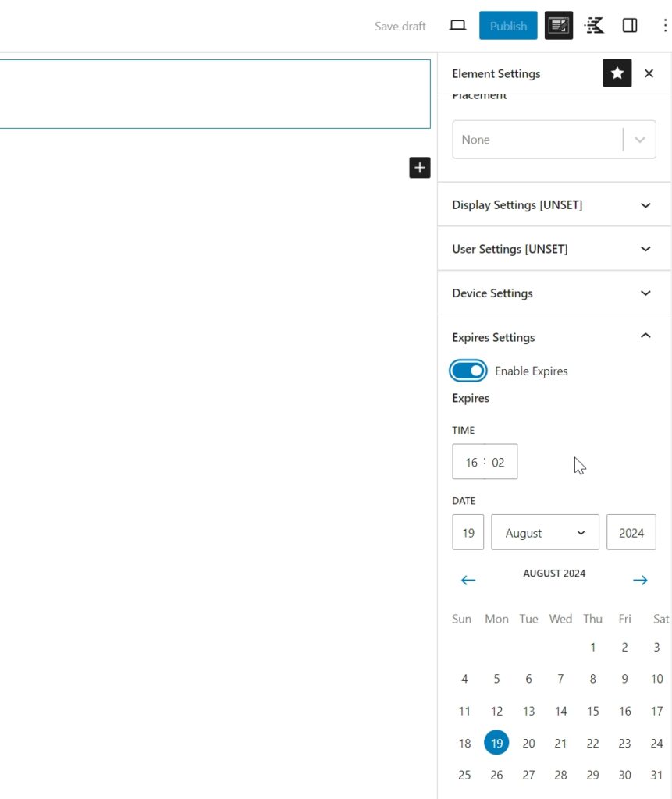
Task: Expand the Device Settings section
Action: click(x=553, y=293)
